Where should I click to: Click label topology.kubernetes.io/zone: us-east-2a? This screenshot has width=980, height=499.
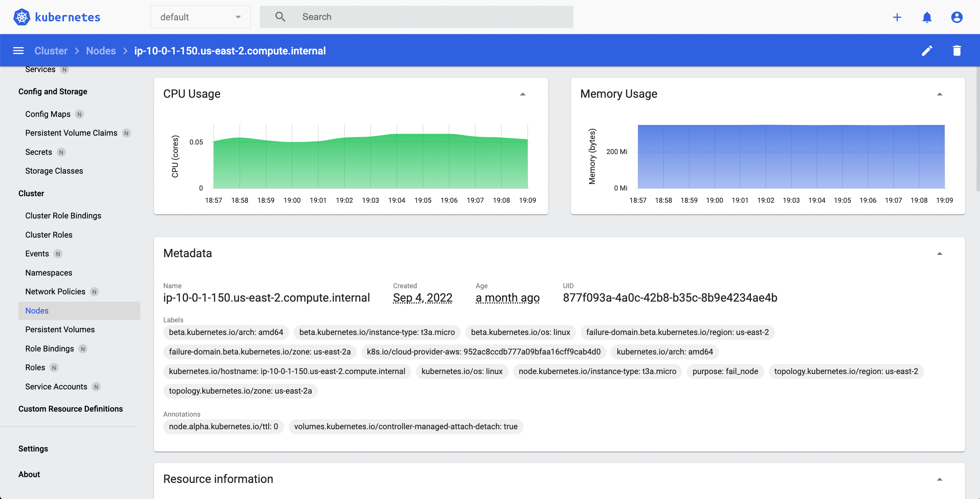click(x=240, y=391)
